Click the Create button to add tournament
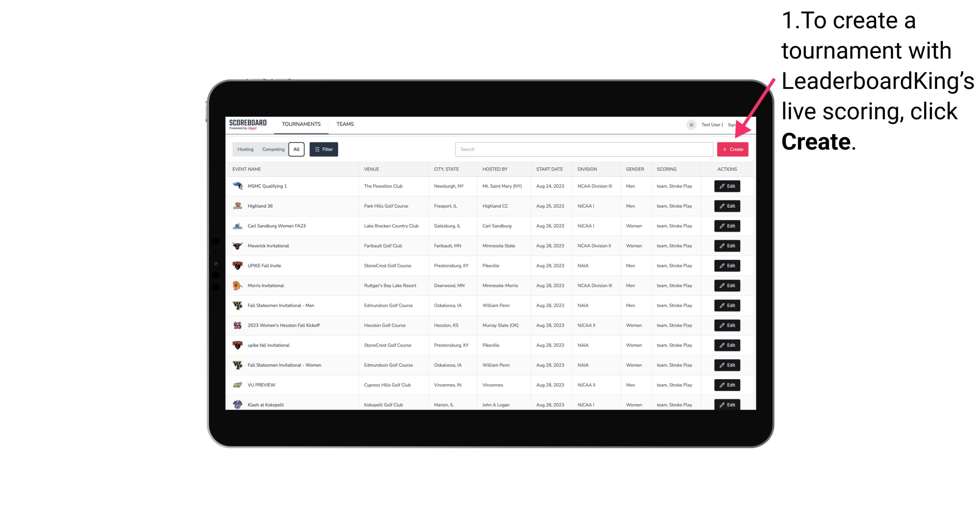The width and height of the screenshot is (980, 527). click(x=732, y=149)
